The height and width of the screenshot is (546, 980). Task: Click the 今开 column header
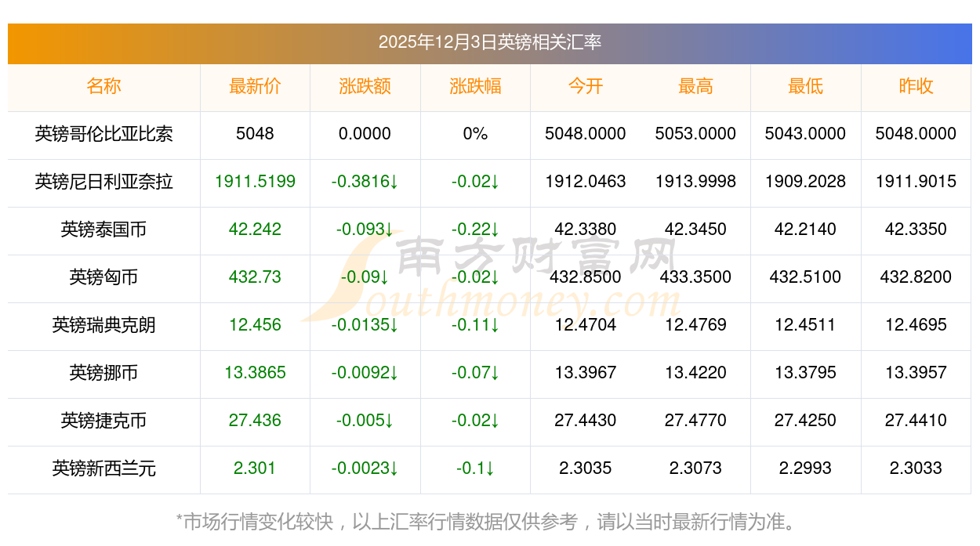(586, 86)
